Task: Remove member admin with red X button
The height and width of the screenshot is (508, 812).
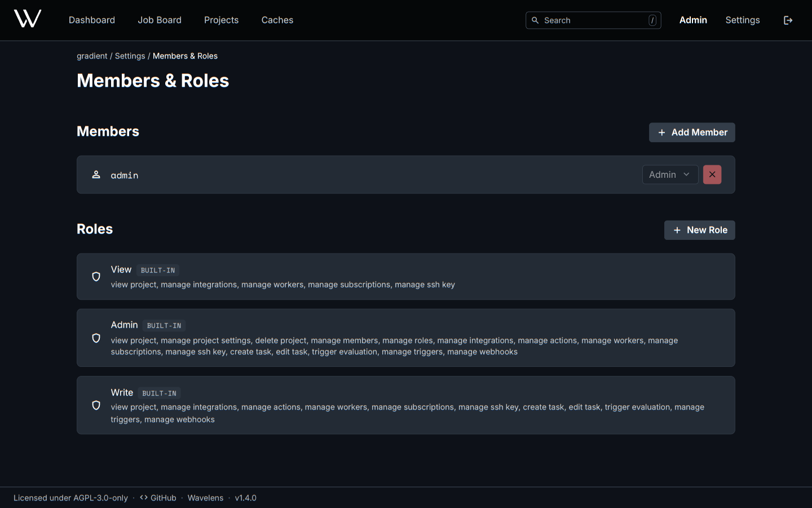Action: pos(712,174)
